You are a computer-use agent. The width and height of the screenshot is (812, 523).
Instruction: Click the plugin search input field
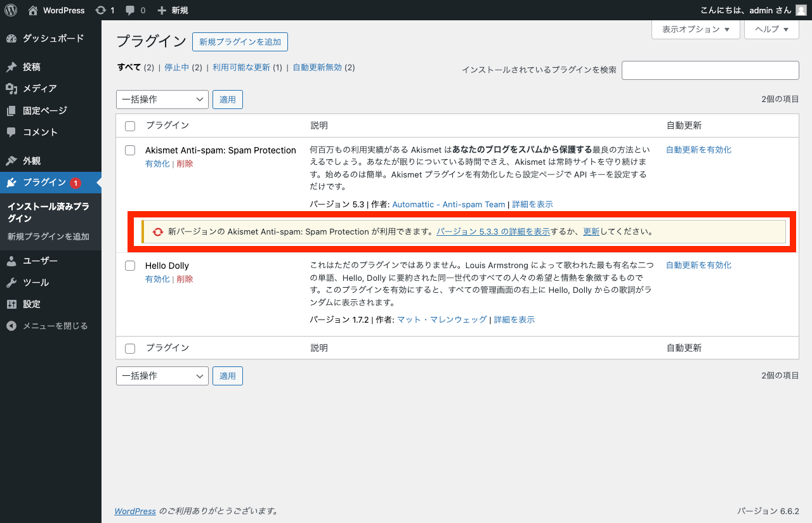pos(710,70)
